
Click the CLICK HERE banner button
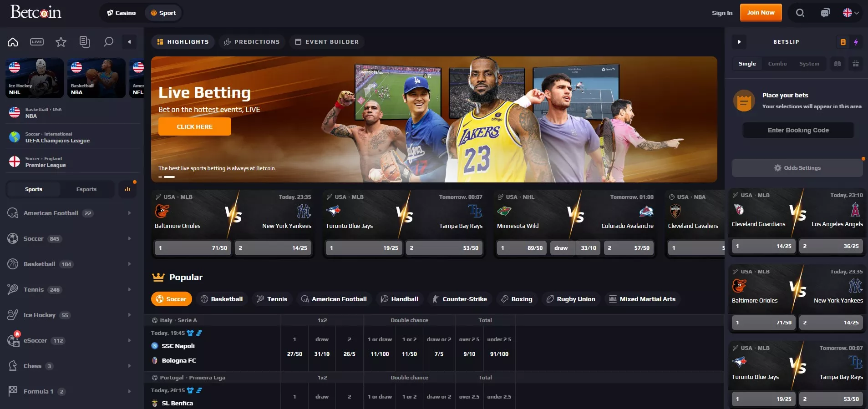(195, 126)
